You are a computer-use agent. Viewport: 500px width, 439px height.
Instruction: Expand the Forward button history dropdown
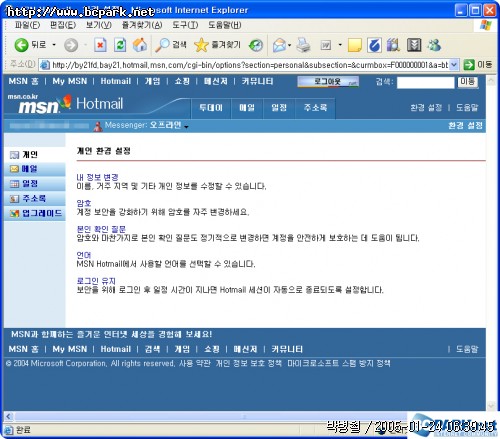85,45
